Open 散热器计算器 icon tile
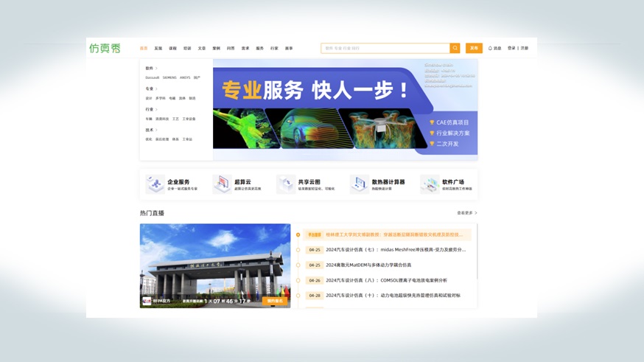Image resolution: width=644 pixels, height=362 pixels. coord(360,184)
